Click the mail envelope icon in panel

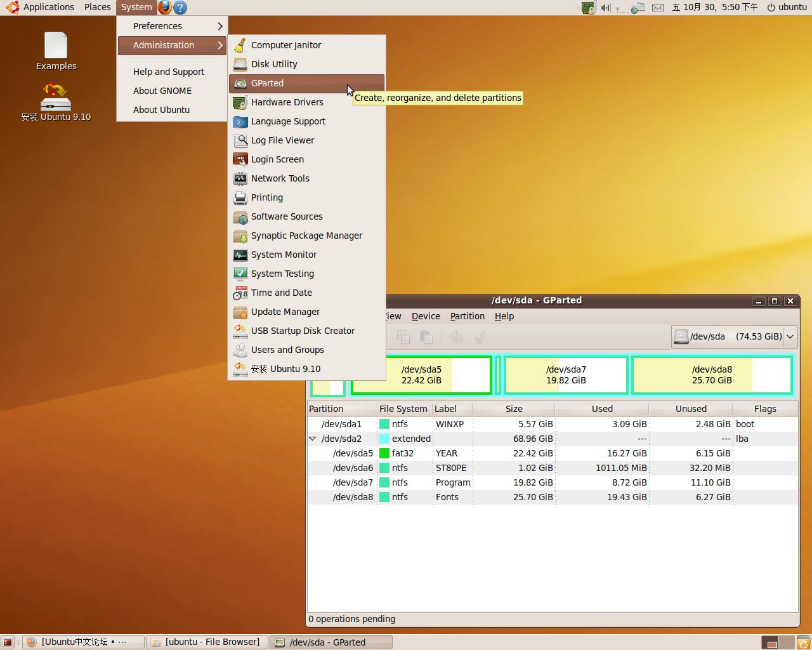658,8
